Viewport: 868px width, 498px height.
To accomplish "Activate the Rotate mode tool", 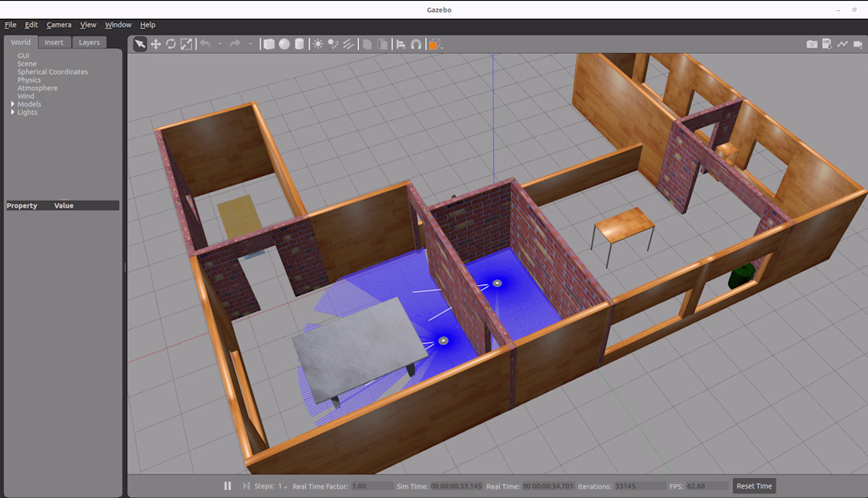I will [x=171, y=44].
